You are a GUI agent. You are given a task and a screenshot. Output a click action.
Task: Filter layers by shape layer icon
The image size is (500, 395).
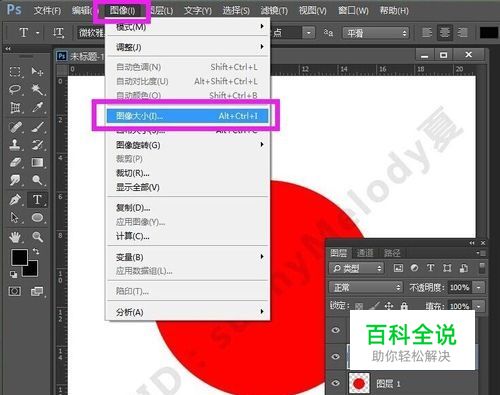(x=447, y=268)
